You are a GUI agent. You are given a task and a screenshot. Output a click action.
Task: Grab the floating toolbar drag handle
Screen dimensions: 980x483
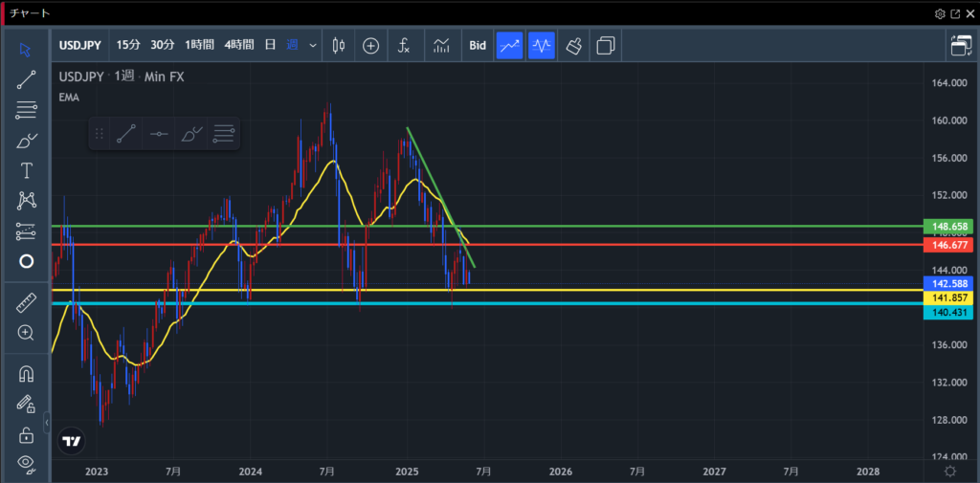click(99, 134)
